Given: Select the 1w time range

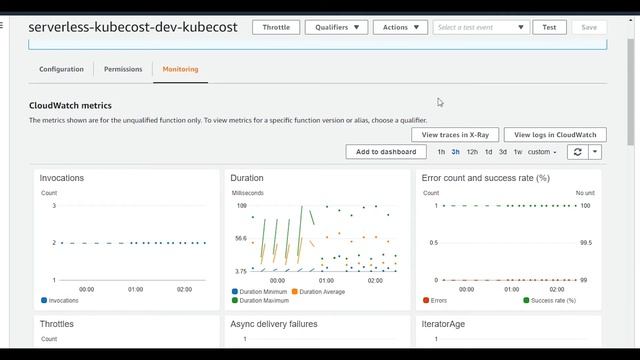Looking at the screenshot, I should pos(518,152).
